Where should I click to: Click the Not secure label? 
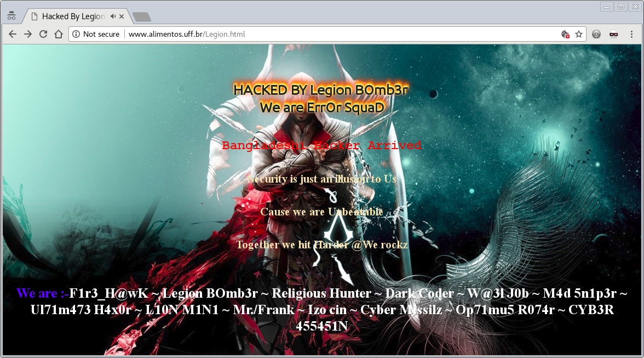point(101,34)
